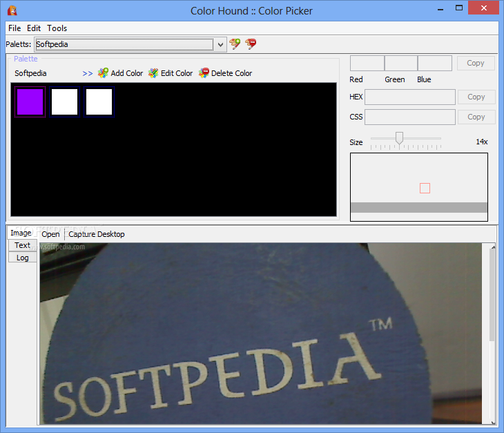504x433 pixels.
Task: Click the blue double-arrow next to Softpedia
Action: click(88, 74)
